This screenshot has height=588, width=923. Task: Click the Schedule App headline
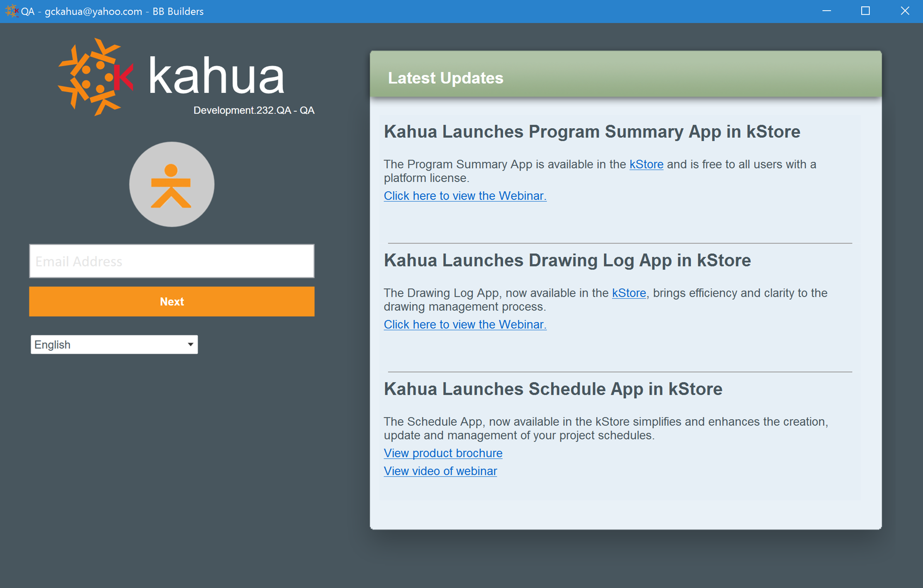pyautogui.click(x=553, y=389)
